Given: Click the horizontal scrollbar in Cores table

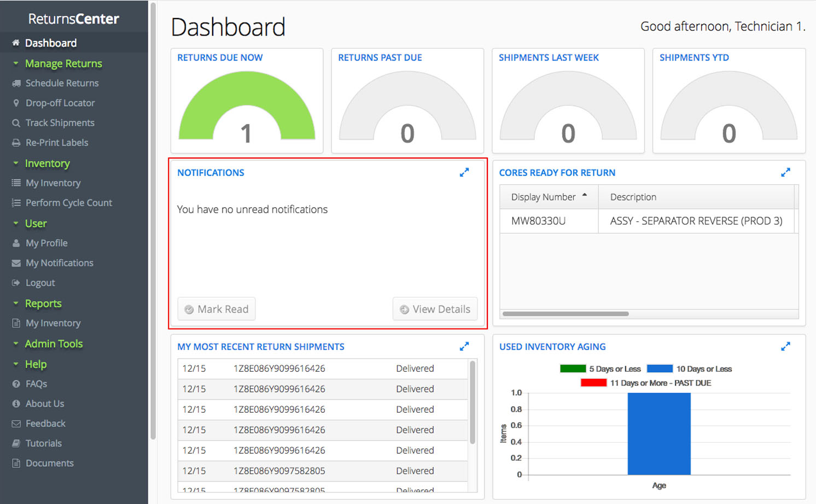Looking at the screenshot, I should 566,314.
